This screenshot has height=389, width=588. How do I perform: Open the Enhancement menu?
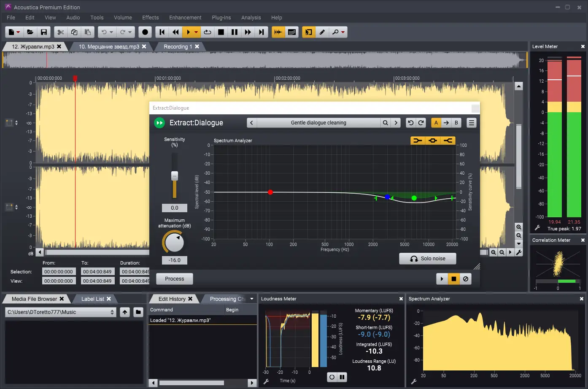pyautogui.click(x=185, y=17)
